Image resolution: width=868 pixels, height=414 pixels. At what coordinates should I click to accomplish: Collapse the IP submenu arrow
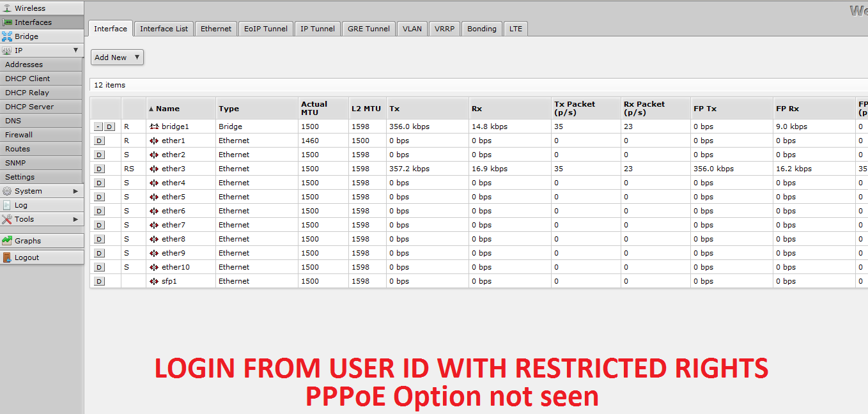pyautogui.click(x=75, y=50)
